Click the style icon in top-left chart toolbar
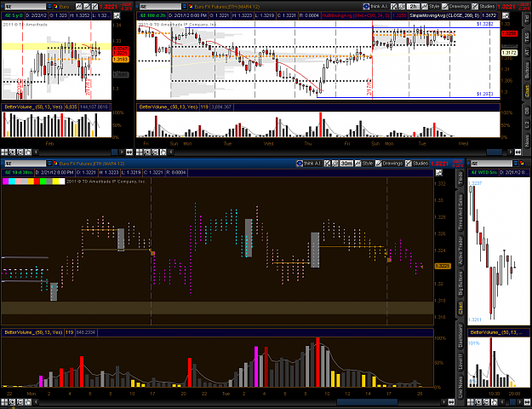The height and width of the screenshot is (409, 532). 78,7
